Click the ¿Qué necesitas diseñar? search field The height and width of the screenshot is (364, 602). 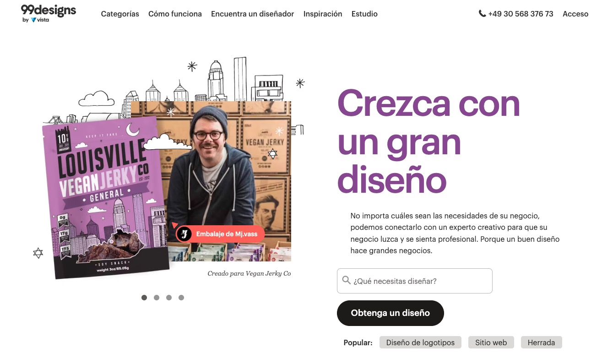tap(415, 281)
